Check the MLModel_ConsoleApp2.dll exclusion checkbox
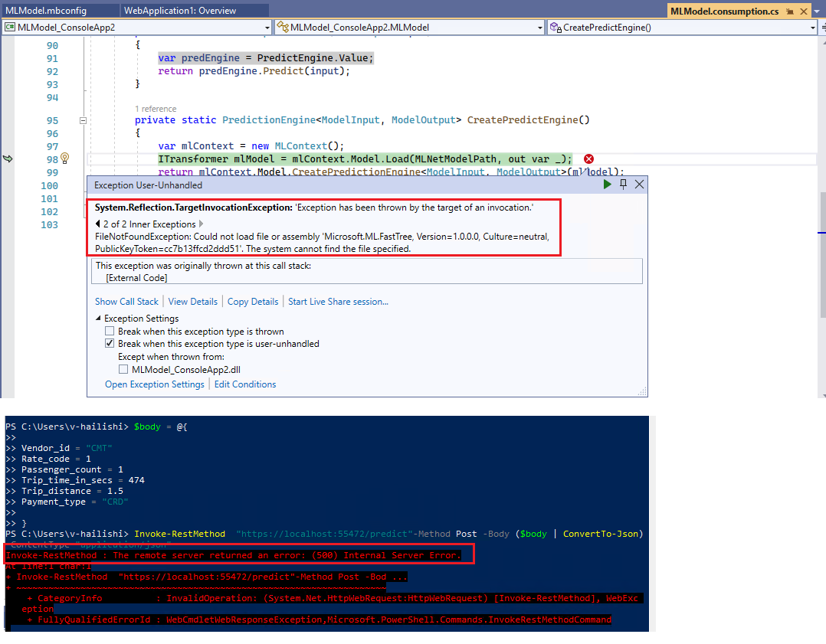 tap(123, 368)
